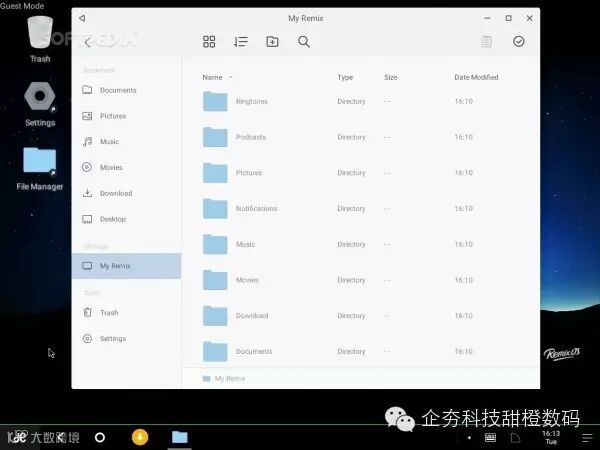Expand the system tray arrow
This screenshot has width=600, height=450.
[469, 437]
